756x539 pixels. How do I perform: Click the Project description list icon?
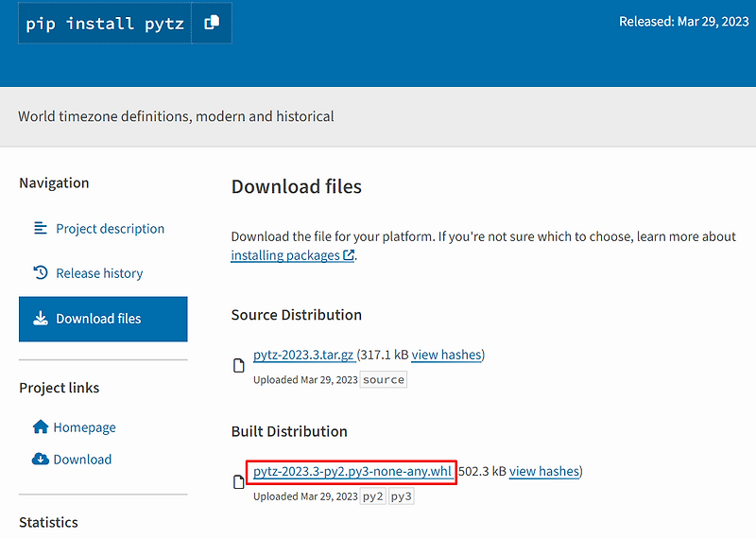click(x=41, y=228)
